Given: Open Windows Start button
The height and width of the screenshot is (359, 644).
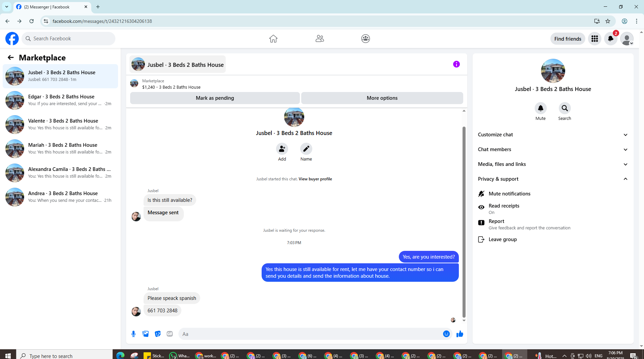Looking at the screenshot, I should (x=8, y=356).
